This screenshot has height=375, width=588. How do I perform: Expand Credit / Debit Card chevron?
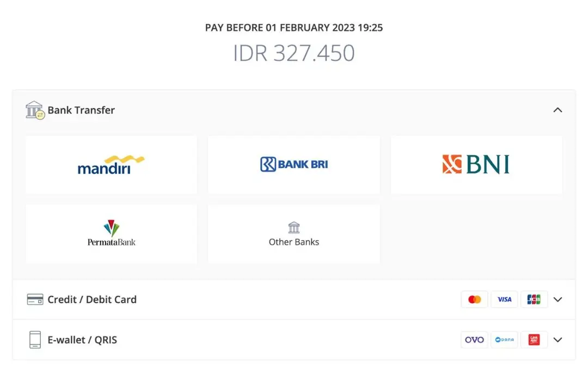(558, 299)
